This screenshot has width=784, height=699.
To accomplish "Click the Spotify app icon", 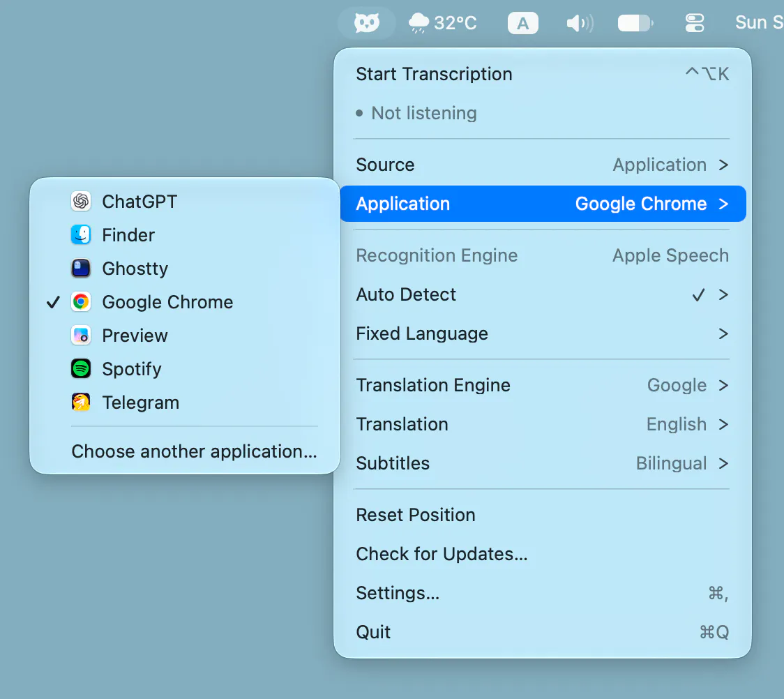I will point(81,369).
